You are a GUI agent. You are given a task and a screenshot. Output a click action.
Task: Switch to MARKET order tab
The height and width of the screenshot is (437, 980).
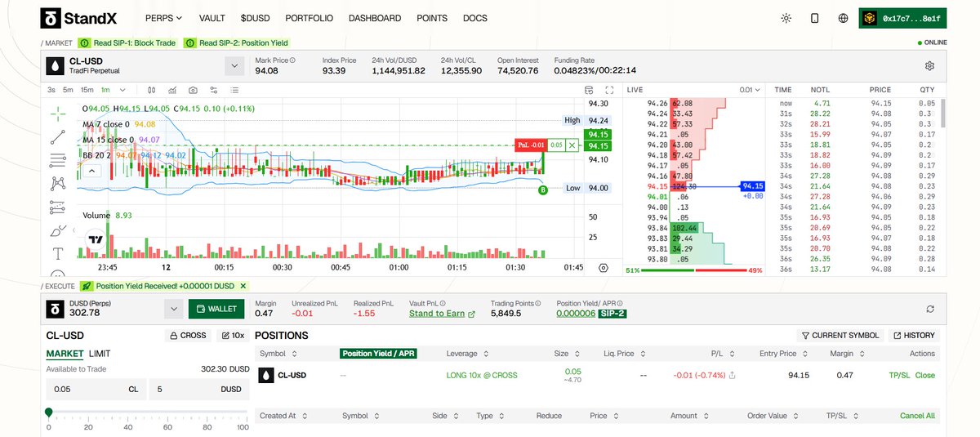(x=65, y=354)
